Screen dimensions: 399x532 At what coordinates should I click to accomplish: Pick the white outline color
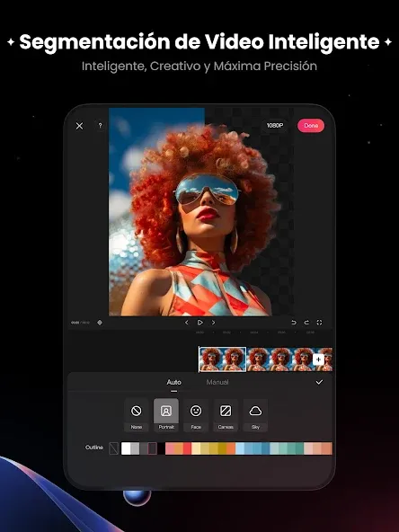pyautogui.click(x=126, y=448)
